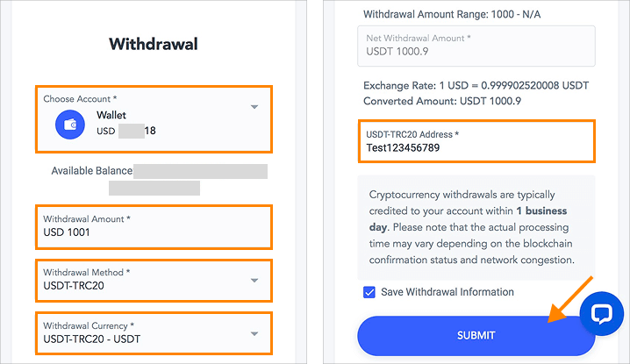The image size is (630, 364).
Task: Click the Exchange Rate line
Action: click(x=476, y=85)
